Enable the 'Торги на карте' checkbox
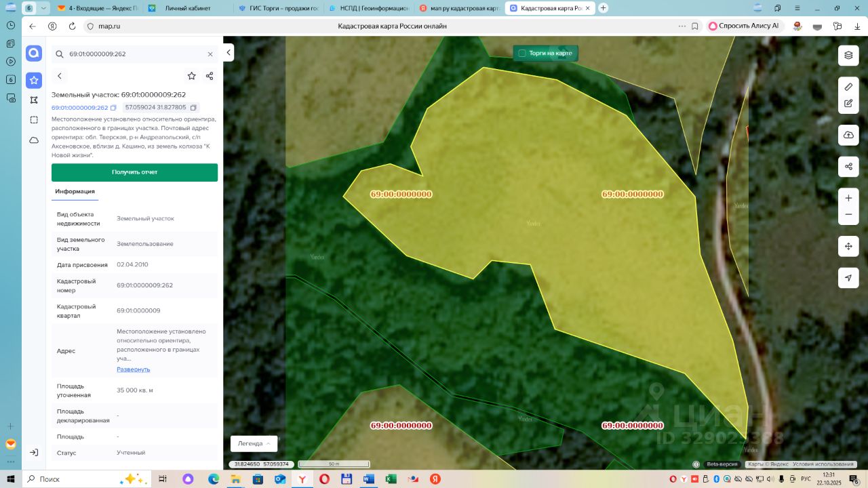This screenshot has height=488, width=868. tap(522, 53)
